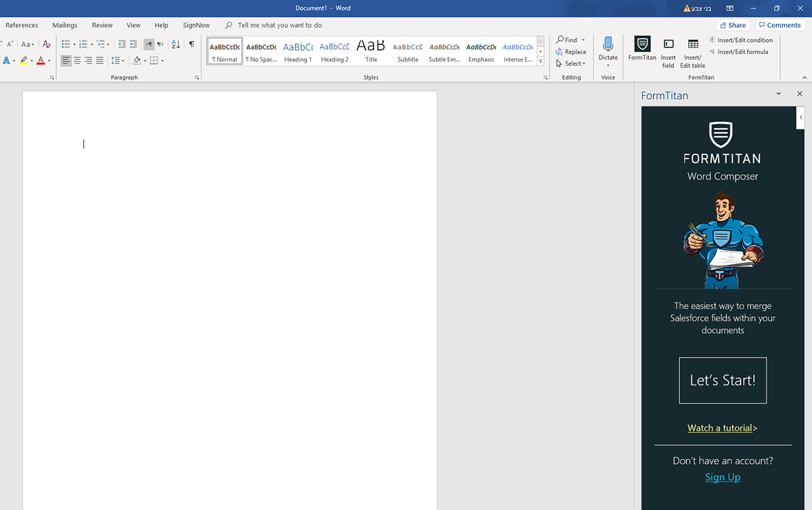Expand the Styles gallery More arrow
The image size is (812, 510).
(x=541, y=61)
